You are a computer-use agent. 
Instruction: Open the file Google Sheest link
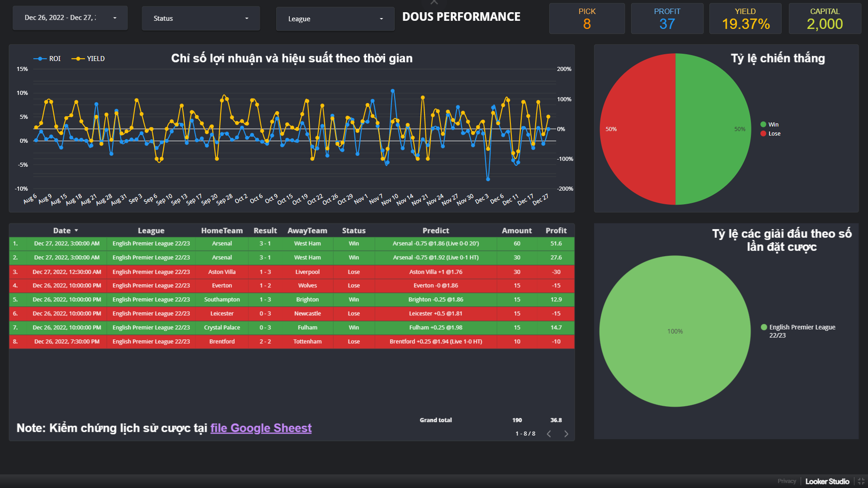[x=261, y=428]
